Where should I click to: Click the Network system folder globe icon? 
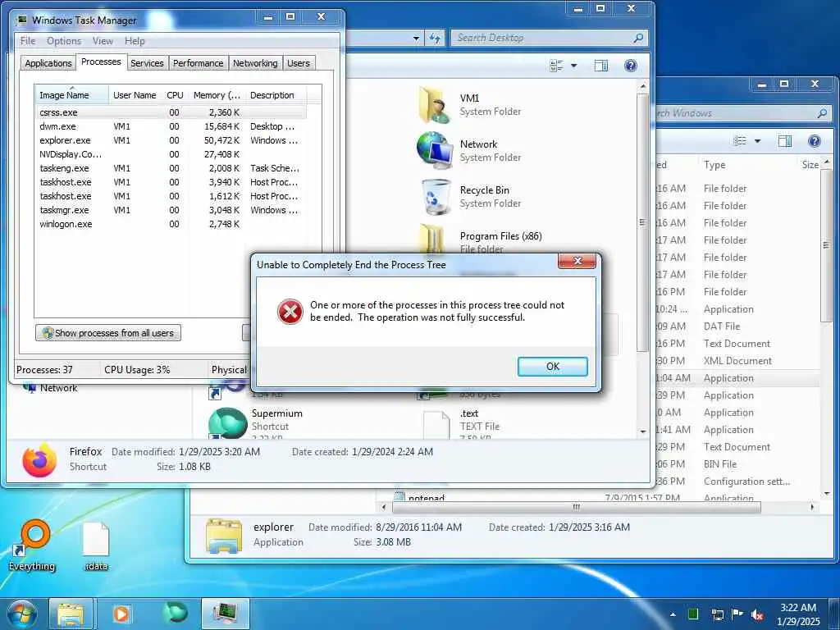click(435, 151)
